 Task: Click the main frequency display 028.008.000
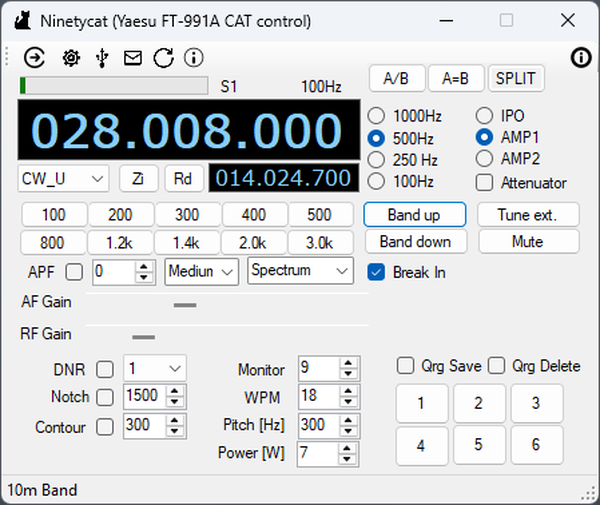(x=189, y=130)
